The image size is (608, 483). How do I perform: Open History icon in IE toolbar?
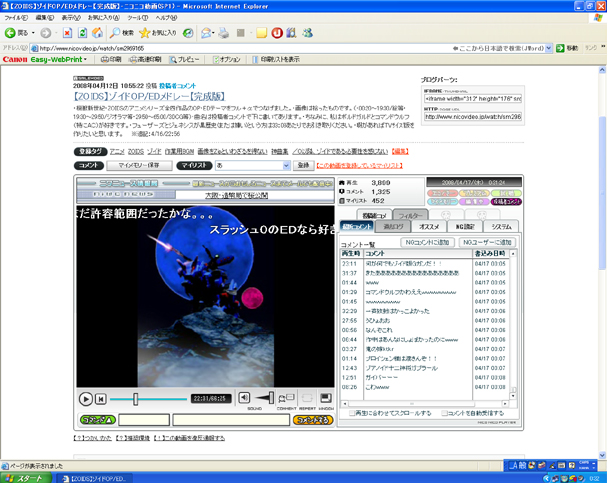(188, 33)
